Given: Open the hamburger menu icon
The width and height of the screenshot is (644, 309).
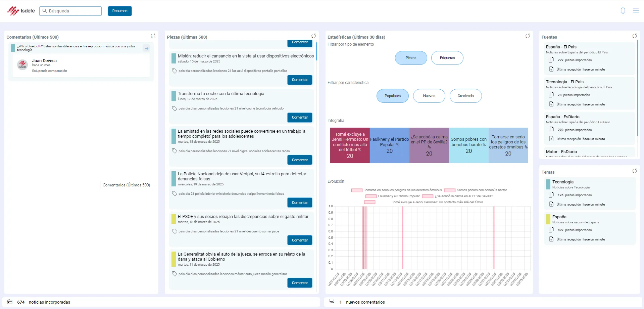Looking at the screenshot, I should click(636, 11).
